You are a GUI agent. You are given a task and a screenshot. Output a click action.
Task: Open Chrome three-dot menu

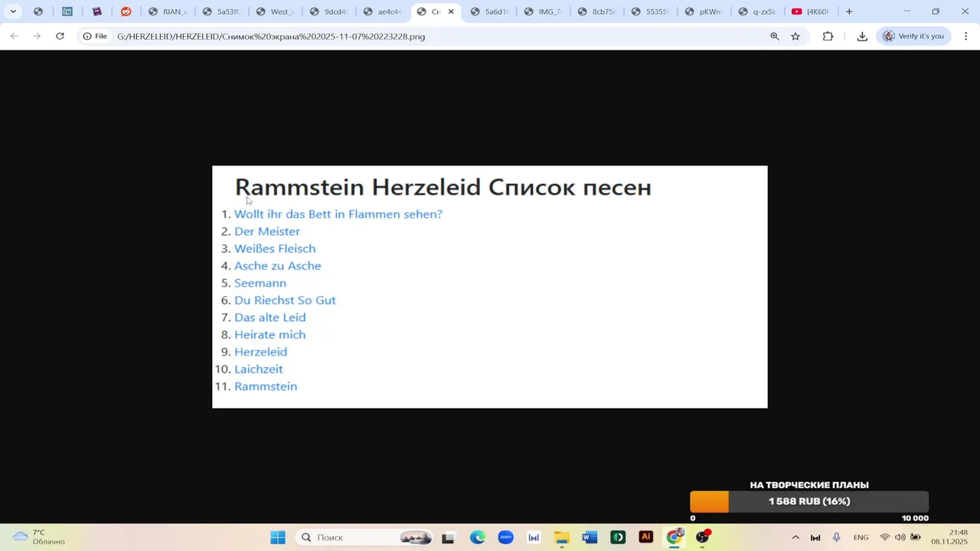click(965, 36)
